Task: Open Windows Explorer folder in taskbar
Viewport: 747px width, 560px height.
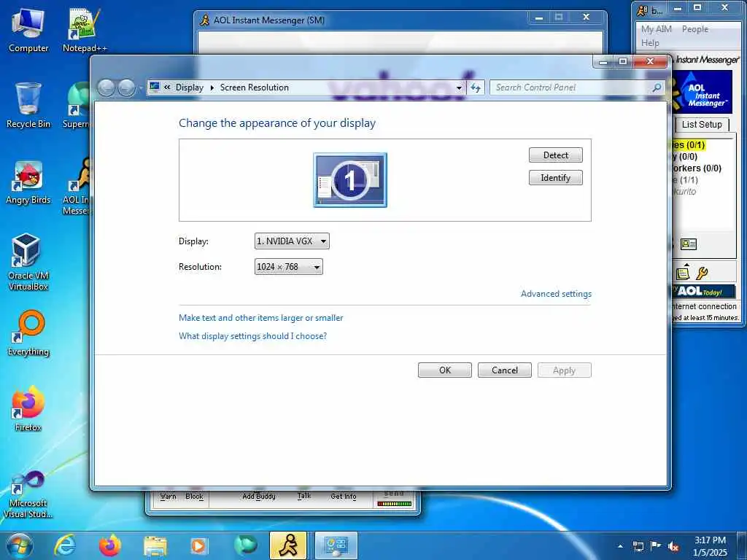Action: (x=155, y=545)
